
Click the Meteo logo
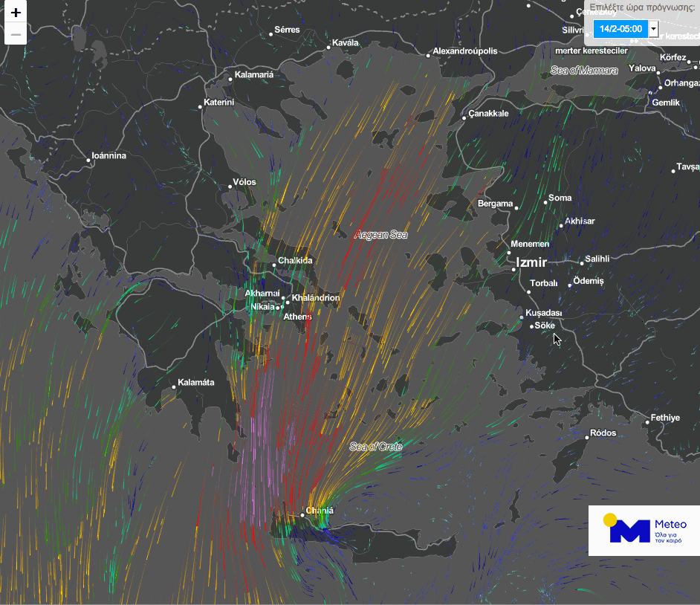tap(644, 530)
